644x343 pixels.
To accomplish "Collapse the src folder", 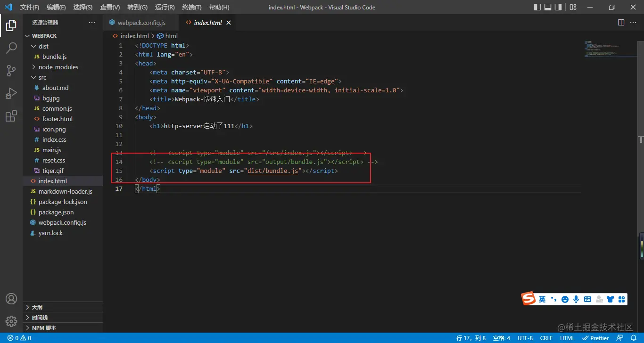I will coord(63,77).
